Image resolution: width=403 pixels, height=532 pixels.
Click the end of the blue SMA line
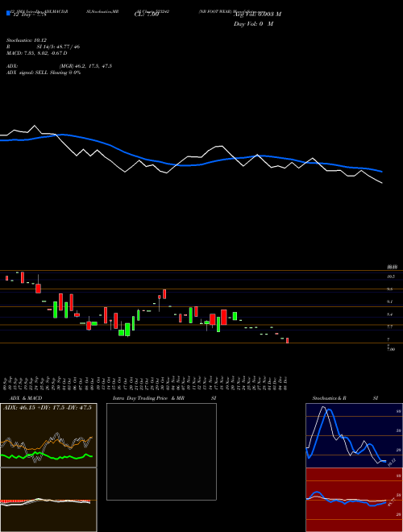(x=382, y=172)
